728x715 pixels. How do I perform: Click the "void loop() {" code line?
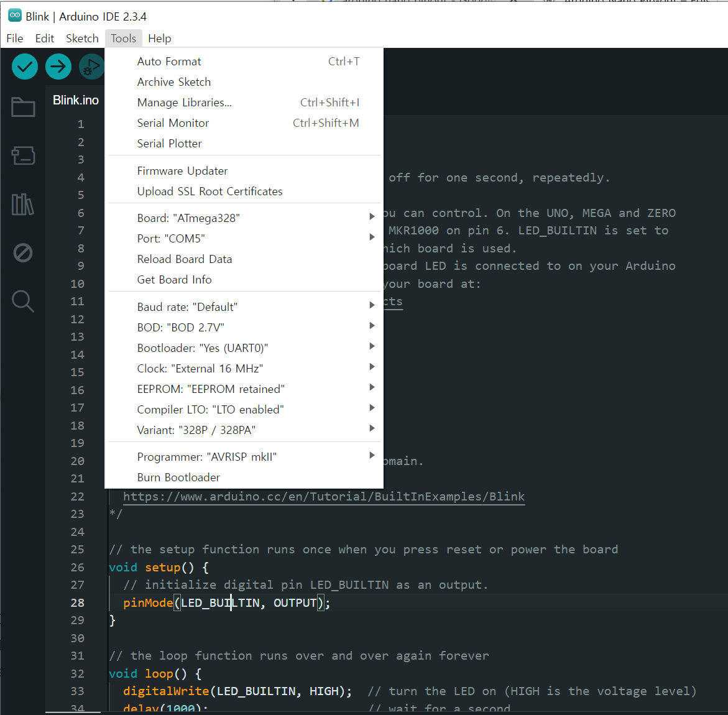(x=155, y=674)
